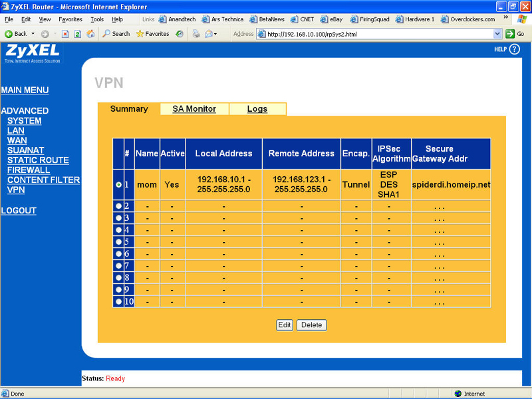The image size is (532, 399).
Task: Click the Home icon
Action: pyautogui.click(x=90, y=34)
